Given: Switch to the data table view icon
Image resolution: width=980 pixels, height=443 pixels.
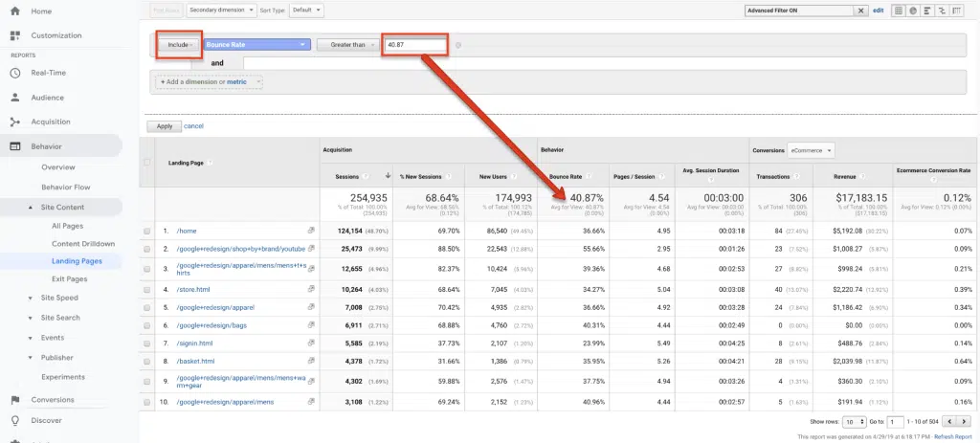Looking at the screenshot, I should [x=898, y=11].
